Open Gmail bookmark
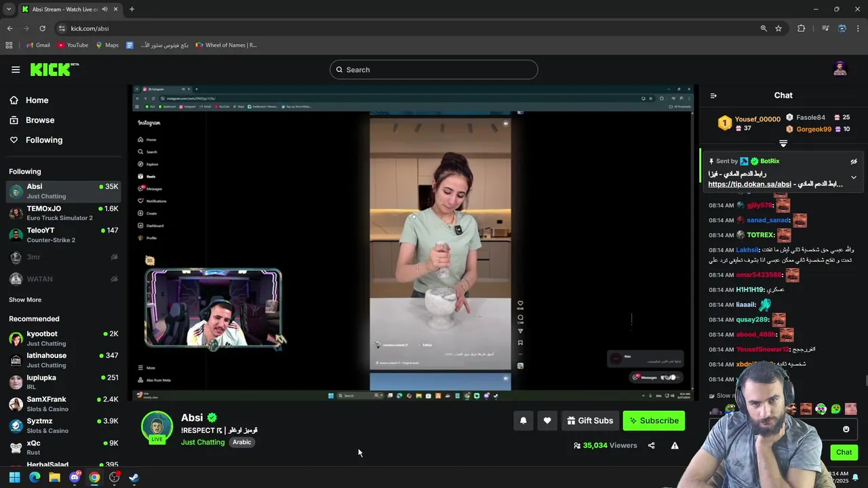 click(x=38, y=45)
